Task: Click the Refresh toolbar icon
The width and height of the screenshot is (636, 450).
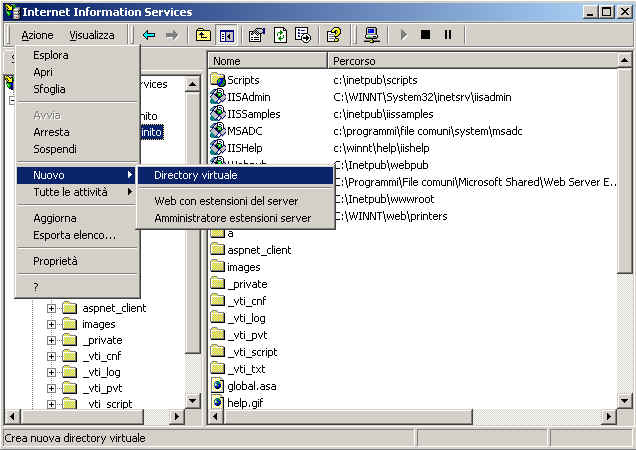Action: click(x=280, y=35)
